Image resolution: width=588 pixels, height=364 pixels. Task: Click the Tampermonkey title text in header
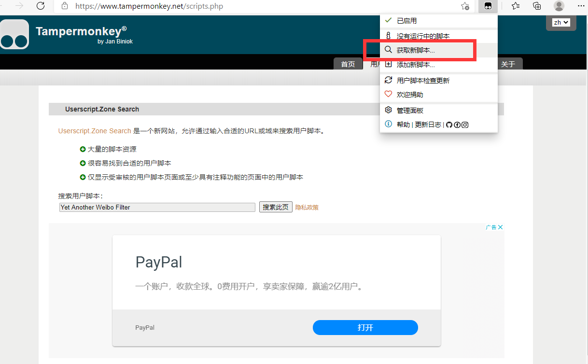[81, 31]
